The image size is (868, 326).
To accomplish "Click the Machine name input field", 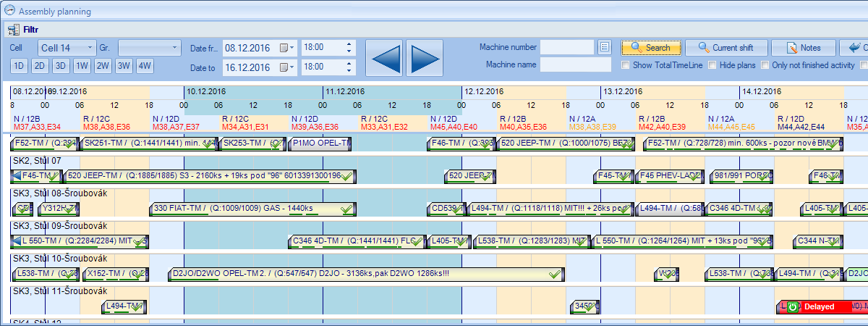I will [576, 65].
